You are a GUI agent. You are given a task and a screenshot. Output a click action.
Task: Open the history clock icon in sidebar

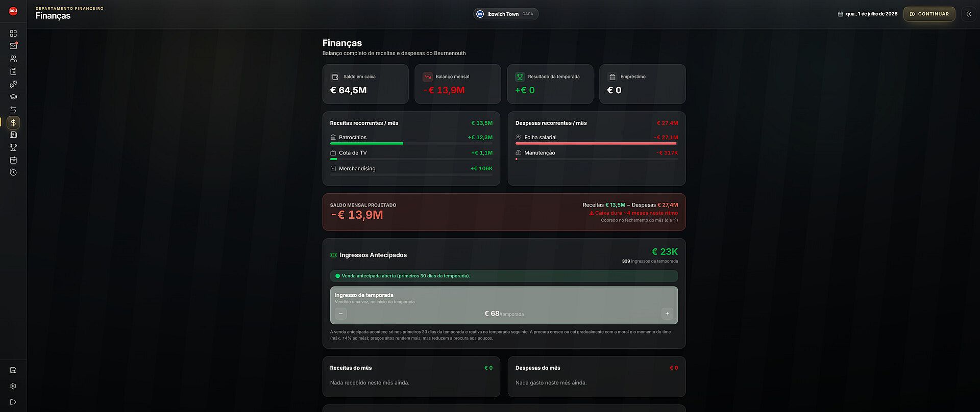point(13,173)
